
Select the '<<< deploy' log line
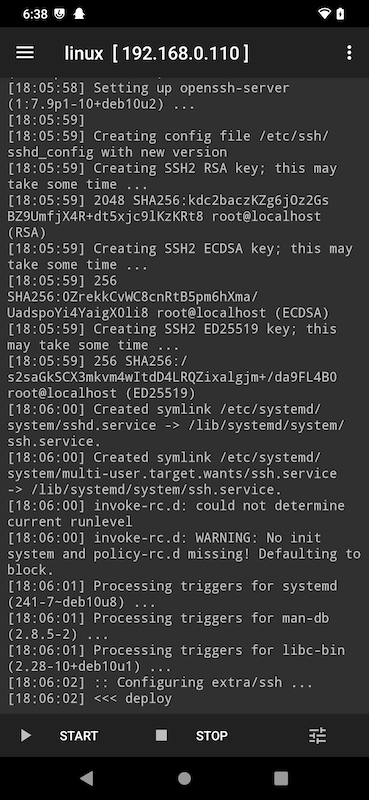pyautogui.click(x=89, y=698)
